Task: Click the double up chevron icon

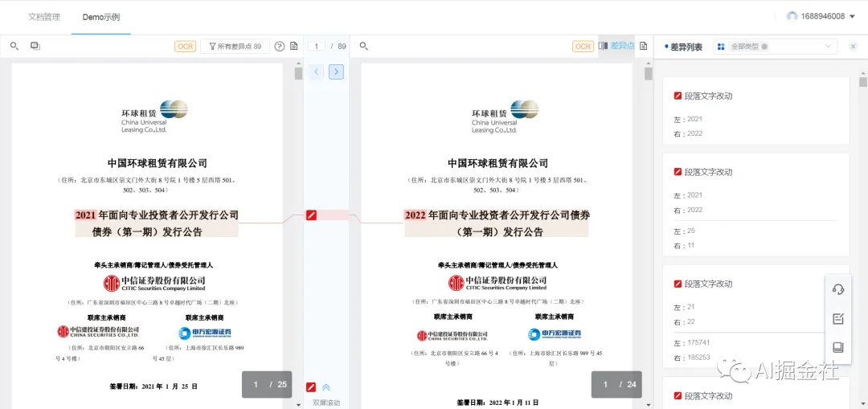Action: point(326,387)
